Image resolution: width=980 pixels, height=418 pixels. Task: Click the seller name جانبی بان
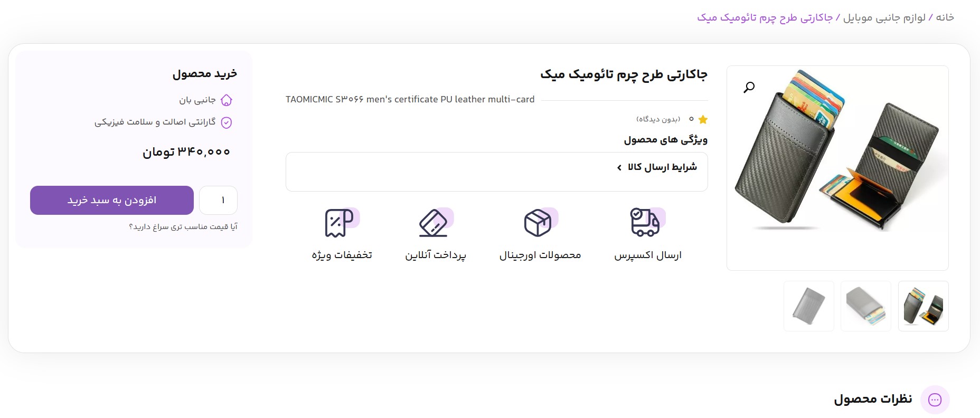pos(197,100)
